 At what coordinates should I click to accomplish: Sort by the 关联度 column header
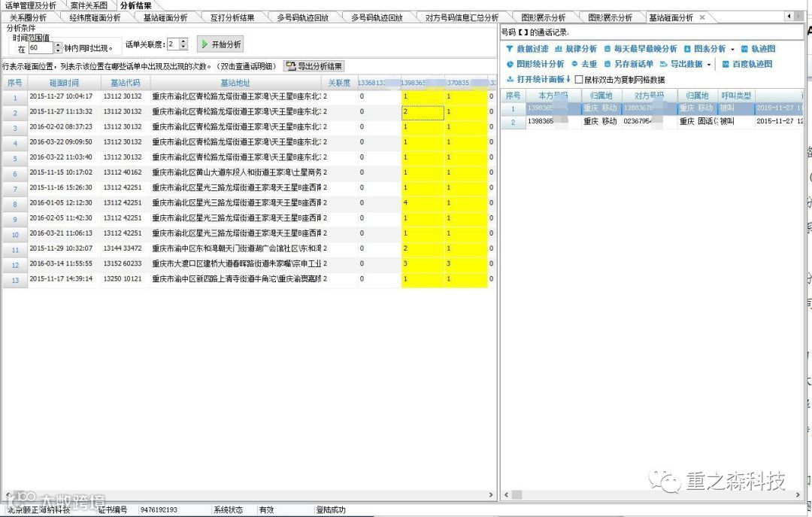coord(339,83)
